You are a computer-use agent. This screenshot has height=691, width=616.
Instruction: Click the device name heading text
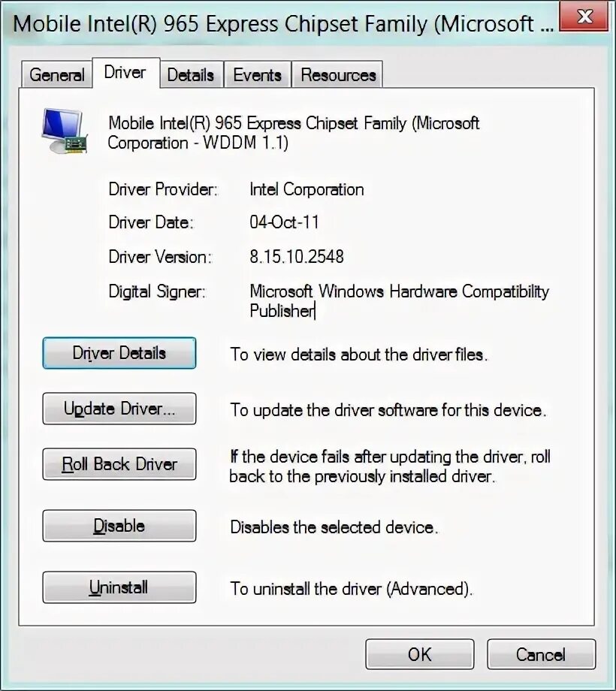coord(294,133)
